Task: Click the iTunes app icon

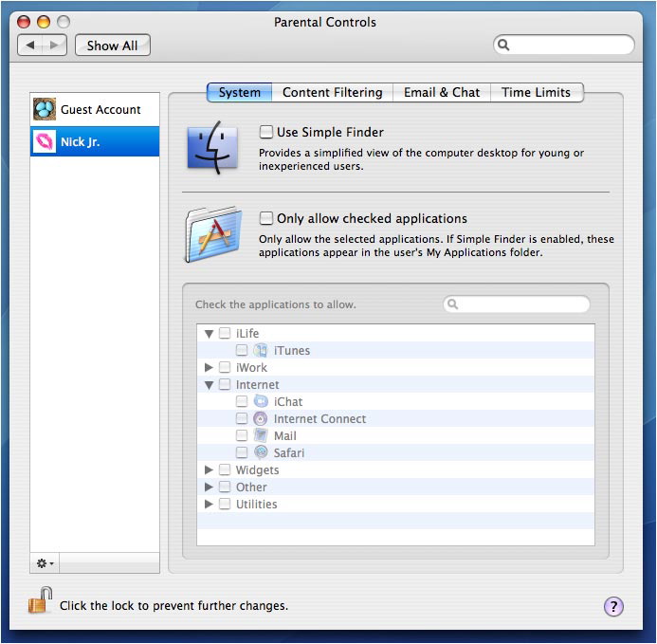Action: point(260,350)
